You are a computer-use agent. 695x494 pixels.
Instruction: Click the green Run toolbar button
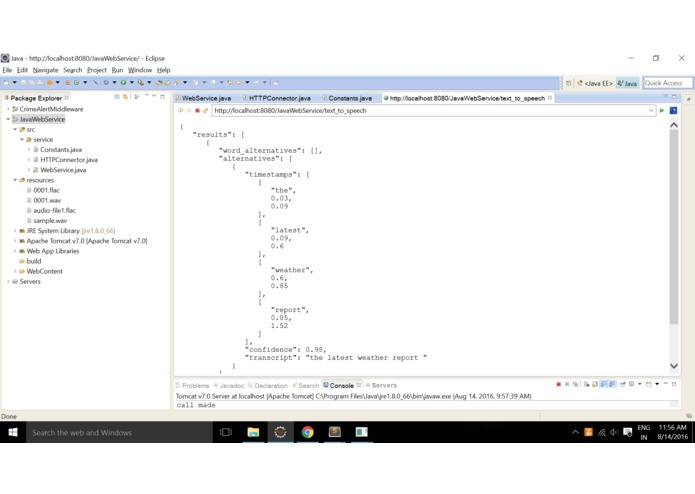[123, 83]
